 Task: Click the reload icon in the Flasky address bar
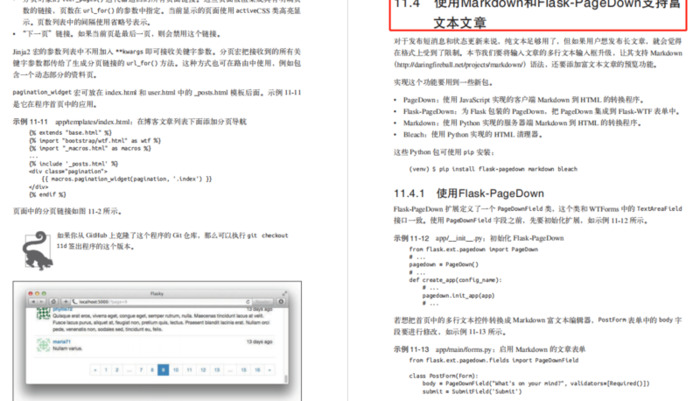248,302
